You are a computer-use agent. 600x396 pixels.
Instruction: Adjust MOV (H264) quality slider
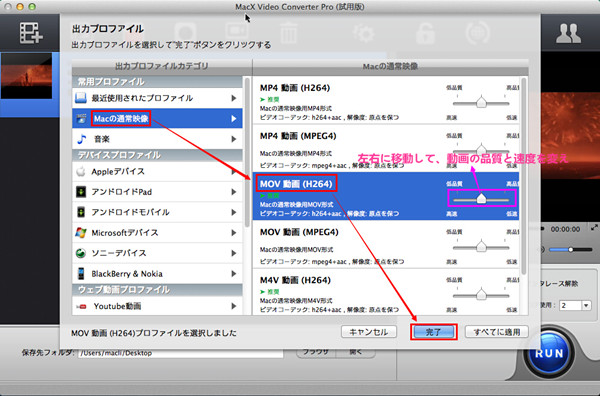[481, 199]
